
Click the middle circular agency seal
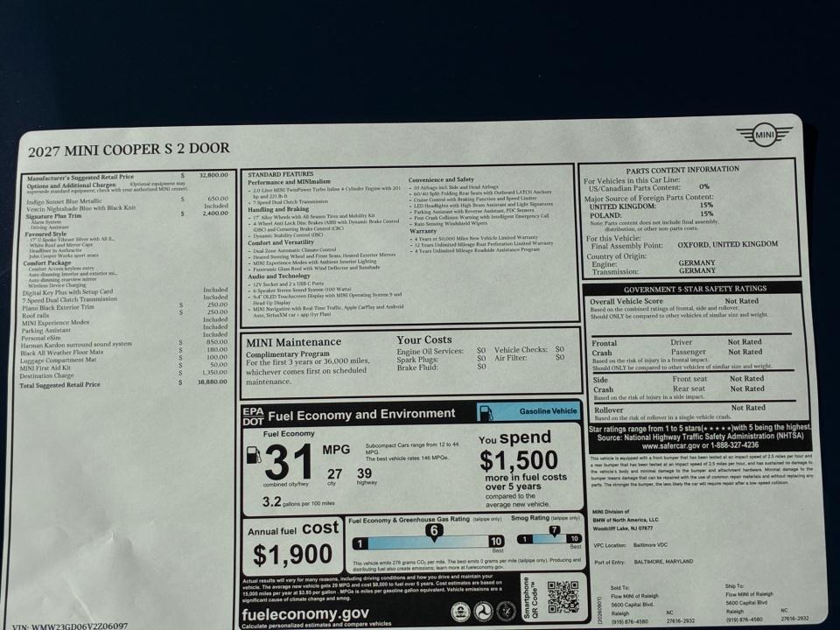click(483, 612)
